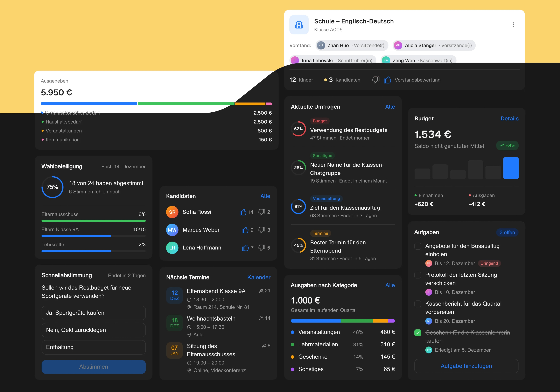Check Kassenbericht für das Quartal task
Viewport: 560px width, 392px height.
[x=418, y=304]
